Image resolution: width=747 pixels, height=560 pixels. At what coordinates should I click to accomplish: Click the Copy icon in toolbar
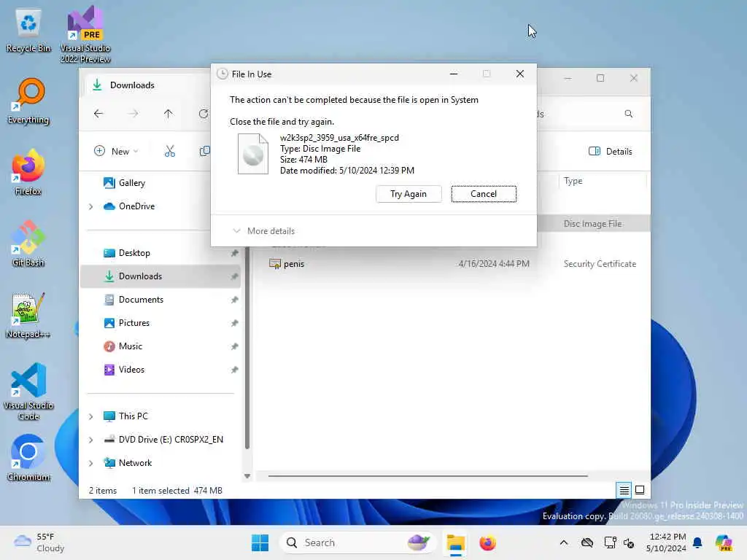click(204, 152)
